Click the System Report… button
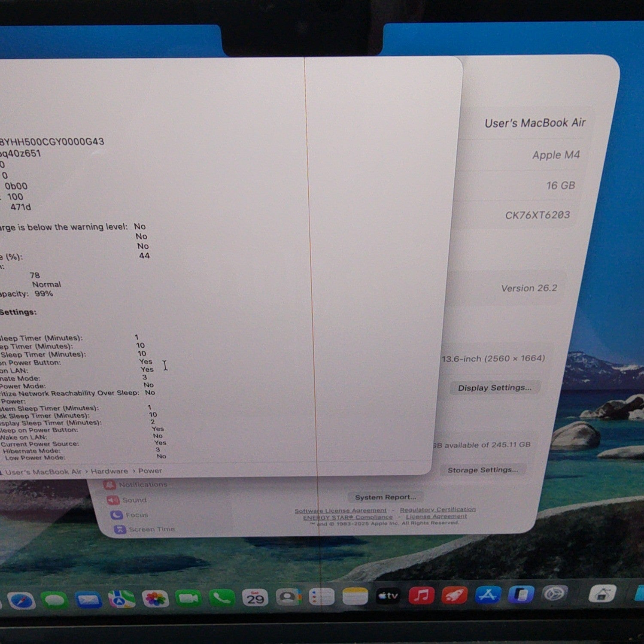Image resolution: width=644 pixels, height=644 pixels. click(x=385, y=497)
